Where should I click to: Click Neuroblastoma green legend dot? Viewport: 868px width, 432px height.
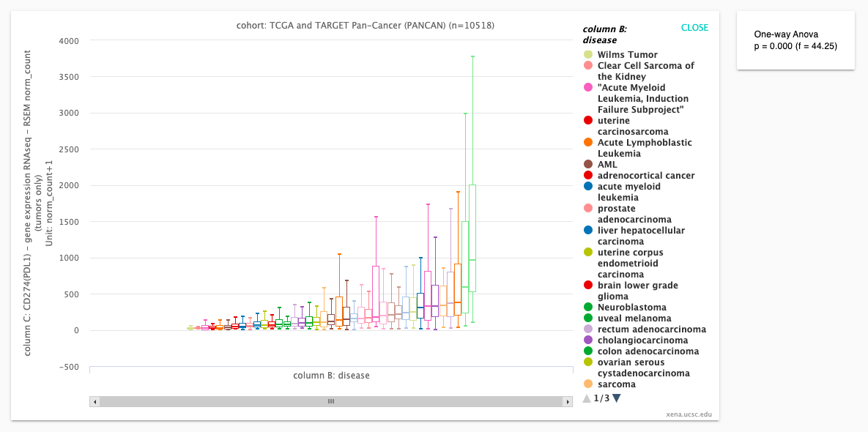tap(588, 308)
